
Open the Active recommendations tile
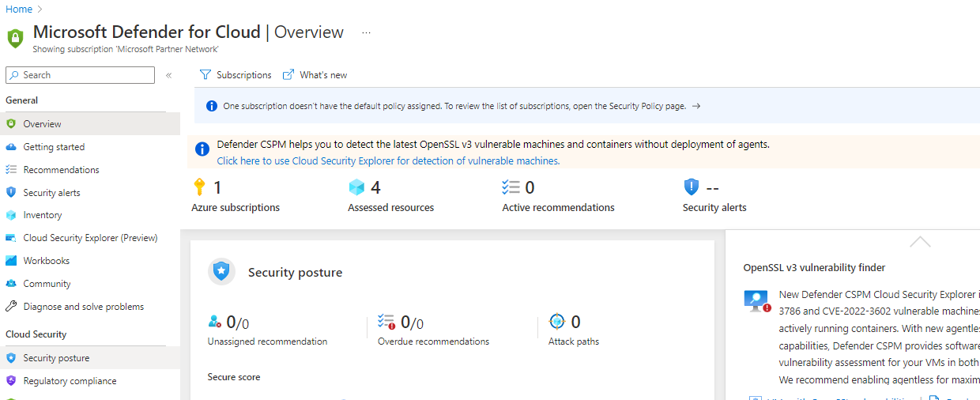click(558, 196)
